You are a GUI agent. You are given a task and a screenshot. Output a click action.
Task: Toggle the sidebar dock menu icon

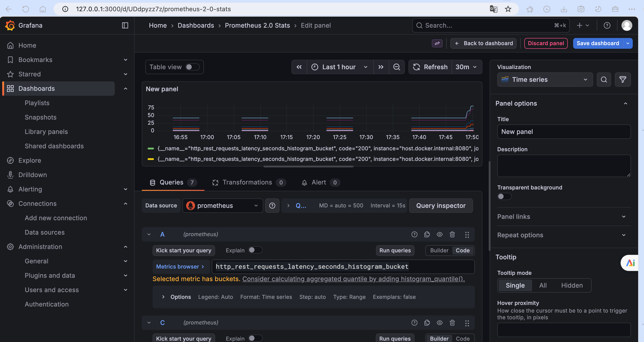[x=125, y=25]
